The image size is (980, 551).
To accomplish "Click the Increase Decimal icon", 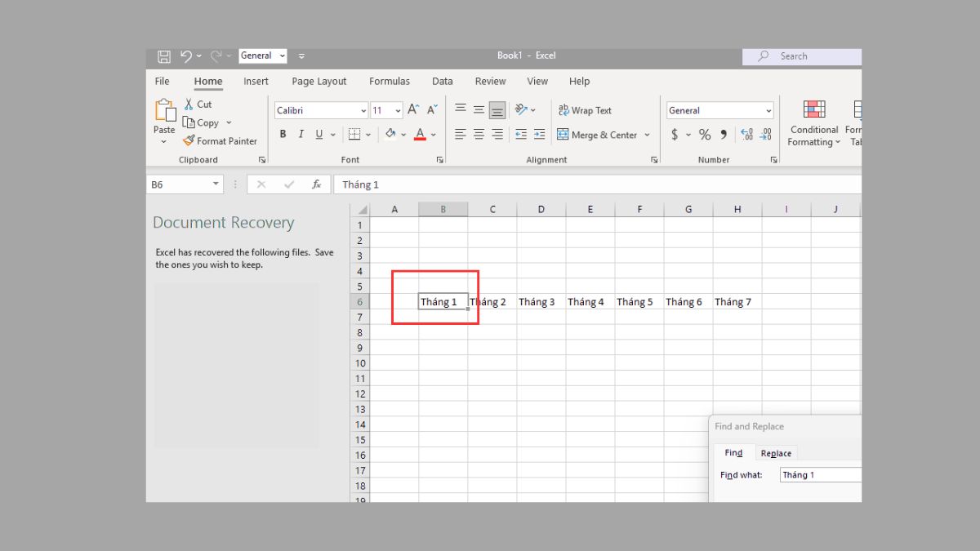I will coord(748,134).
